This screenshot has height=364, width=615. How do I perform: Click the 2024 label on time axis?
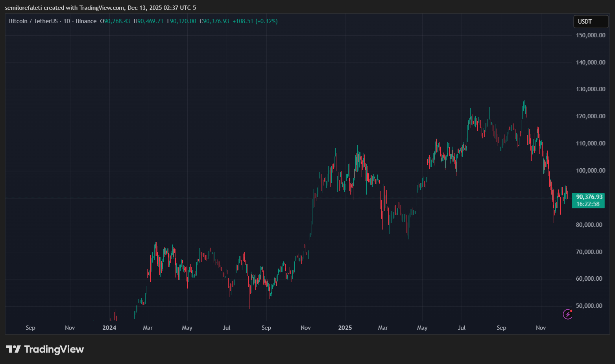tap(109, 328)
